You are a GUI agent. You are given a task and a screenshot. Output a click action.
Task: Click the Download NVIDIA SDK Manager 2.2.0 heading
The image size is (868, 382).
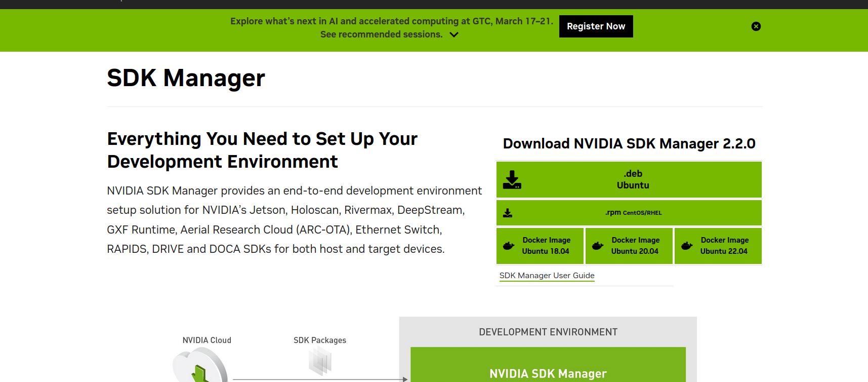click(x=629, y=144)
